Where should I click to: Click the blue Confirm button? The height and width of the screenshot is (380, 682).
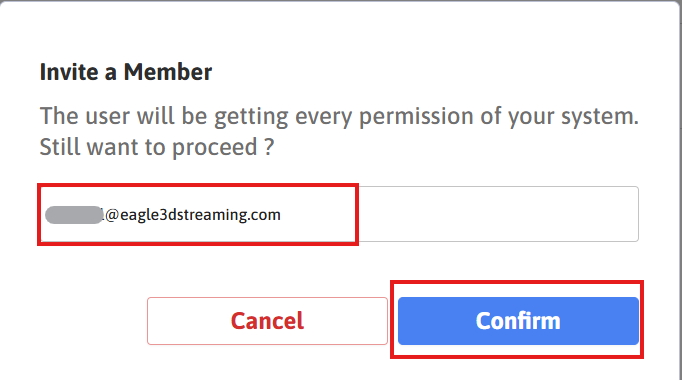pyautogui.click(x=518, y=321)
